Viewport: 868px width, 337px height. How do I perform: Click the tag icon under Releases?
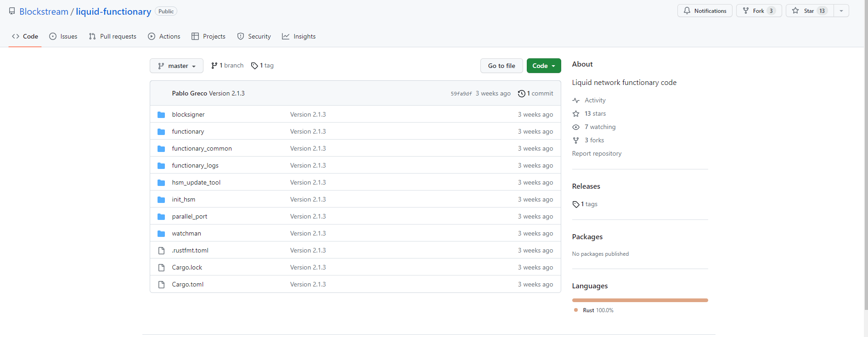point(576,204)
